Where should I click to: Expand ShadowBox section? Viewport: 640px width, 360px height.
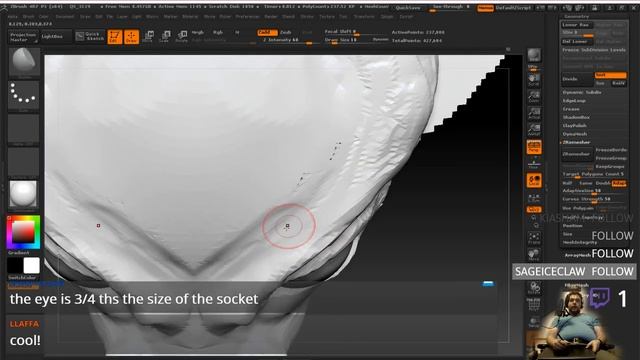(576, 117)
